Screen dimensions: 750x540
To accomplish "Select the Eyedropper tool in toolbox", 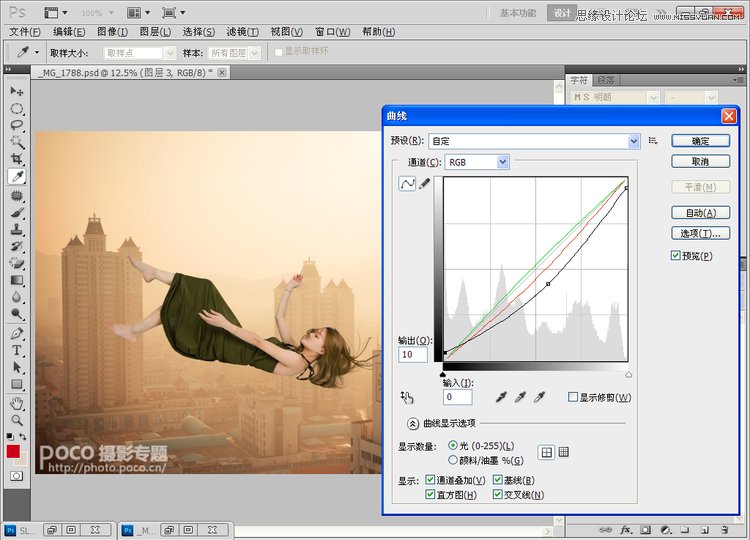I will point(17,176).
